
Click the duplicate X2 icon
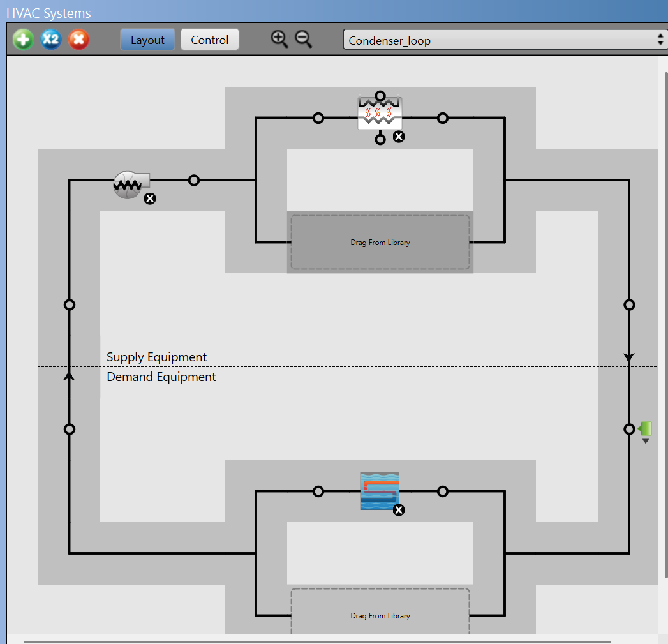pyautogui.click(x=51, y=39)
